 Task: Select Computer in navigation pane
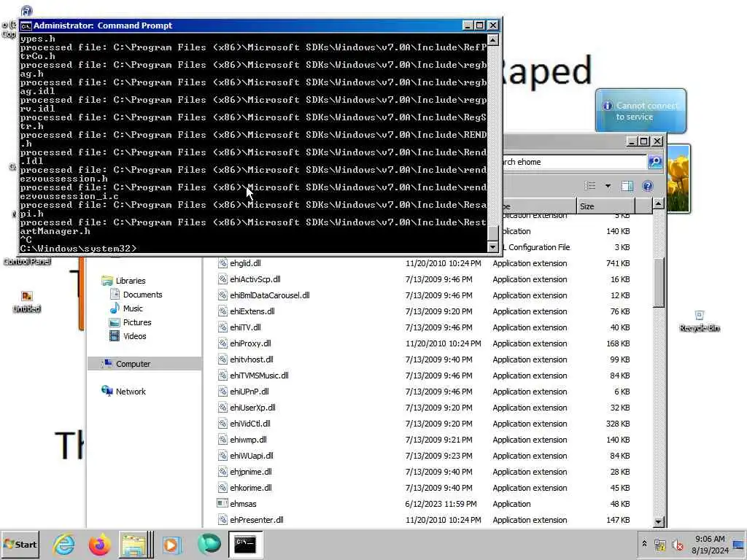click(133, 364)
